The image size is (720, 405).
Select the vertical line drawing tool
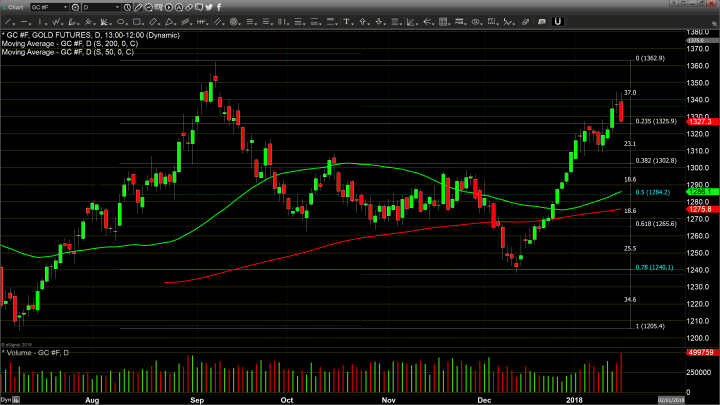pos(40,22)
